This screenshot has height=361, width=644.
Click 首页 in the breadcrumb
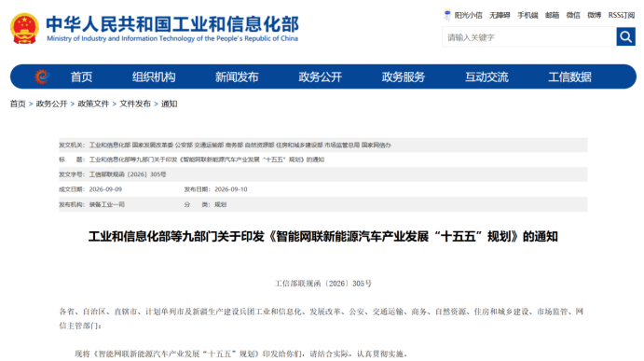pos(18,104)
